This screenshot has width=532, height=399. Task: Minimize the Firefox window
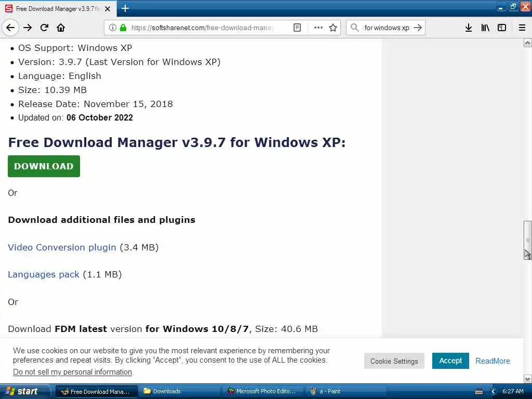pyautogui.click(x=500, y=7)
